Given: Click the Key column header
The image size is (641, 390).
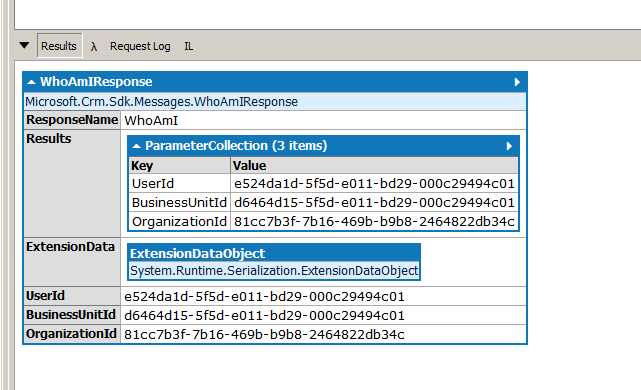Looking at the screenshot, I should pyautogui.click(x=179, y=166).
